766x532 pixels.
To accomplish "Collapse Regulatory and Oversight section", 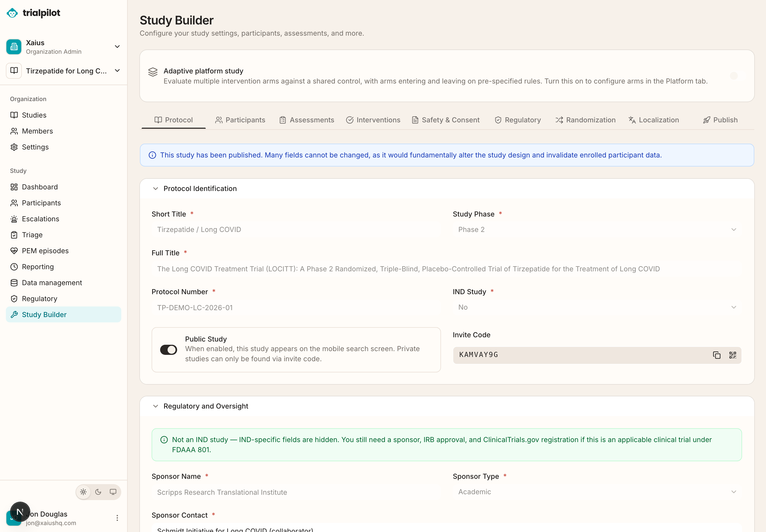I will pos(155,406).
